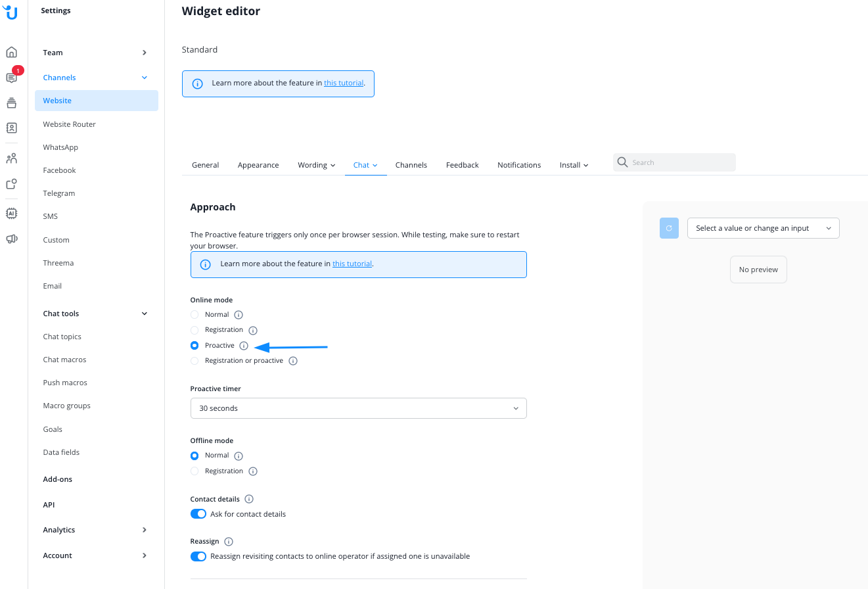The width and height of the screenshot is (868, 589).
Task: Switch to the Appearance tab
Action: point(258,165)
